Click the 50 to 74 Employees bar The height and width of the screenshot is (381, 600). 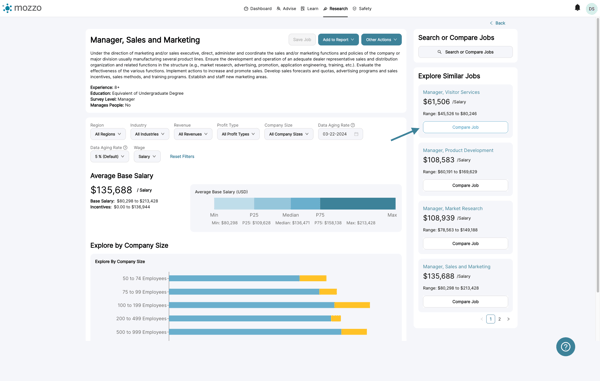point(248,278)
